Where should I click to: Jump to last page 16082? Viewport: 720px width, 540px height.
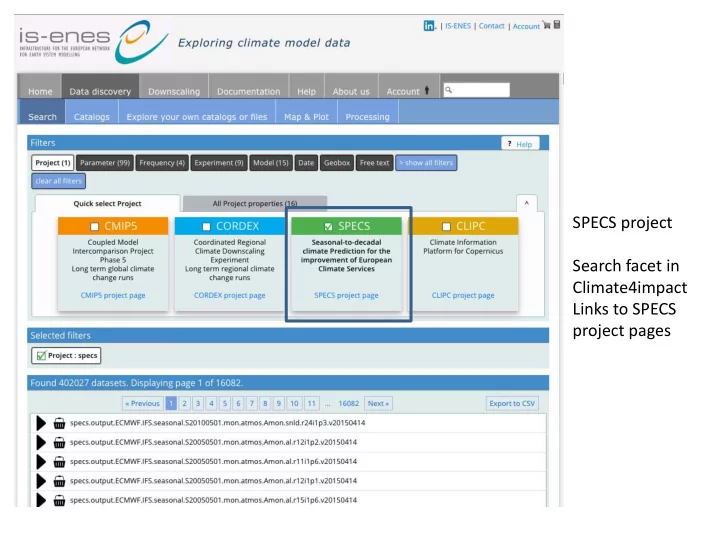349,403
